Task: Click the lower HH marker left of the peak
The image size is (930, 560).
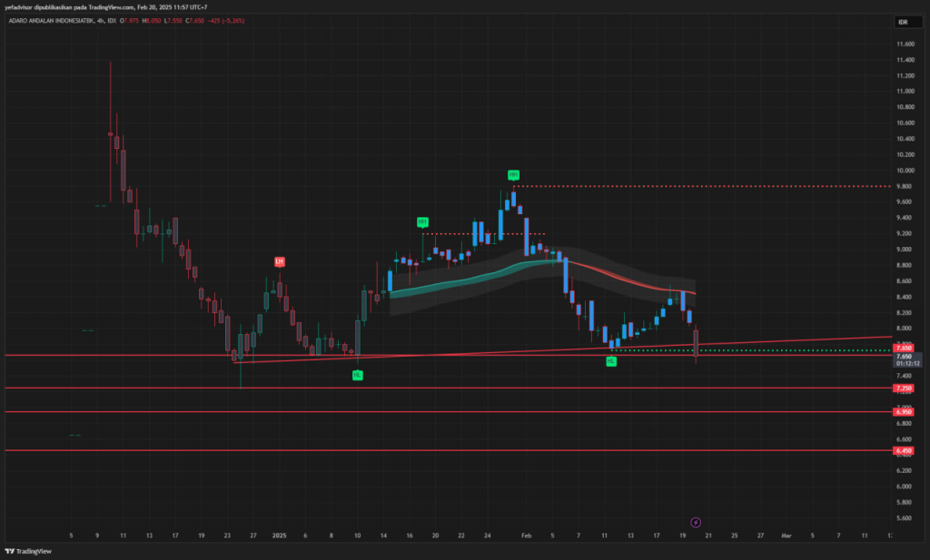Action: pyautogui.click(x=422, y=221)
